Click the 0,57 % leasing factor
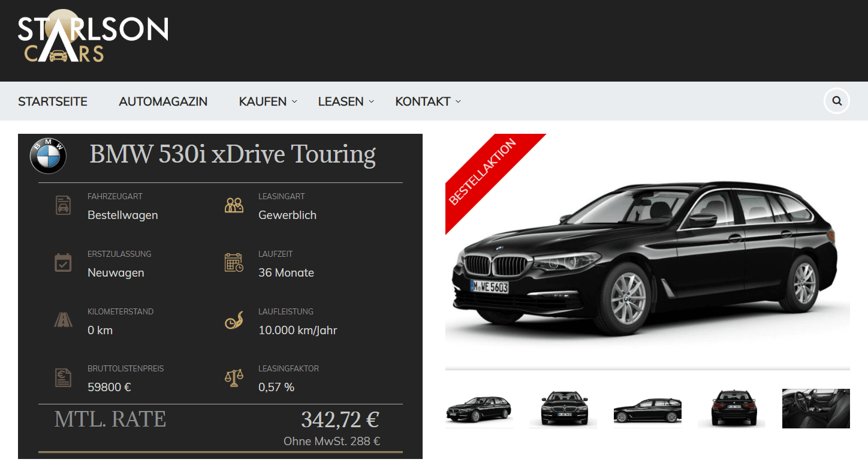Image resolution: width=868 pixels, height=465 pixels. pos(276,387)
